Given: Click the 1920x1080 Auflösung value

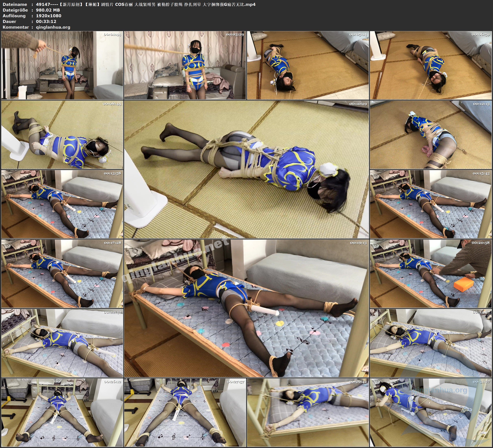Looking at the screenshot, I should (48, 16).
